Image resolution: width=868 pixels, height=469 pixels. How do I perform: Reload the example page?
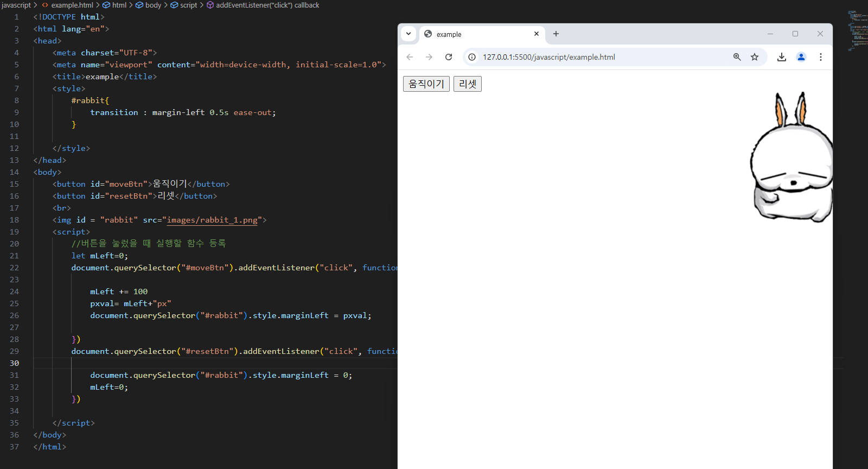pyautogui.click(x=449, y=57)
